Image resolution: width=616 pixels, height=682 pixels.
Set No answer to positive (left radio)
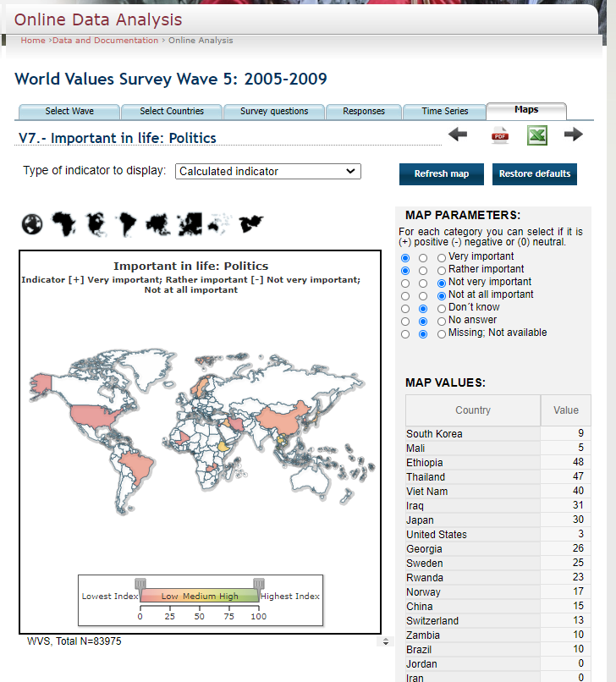point(405,322)
